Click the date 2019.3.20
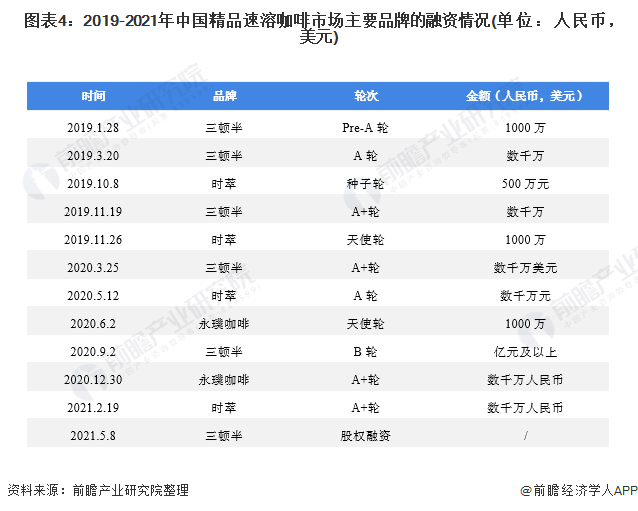This screenshot has width=638, height=511. tap(93, 156)
